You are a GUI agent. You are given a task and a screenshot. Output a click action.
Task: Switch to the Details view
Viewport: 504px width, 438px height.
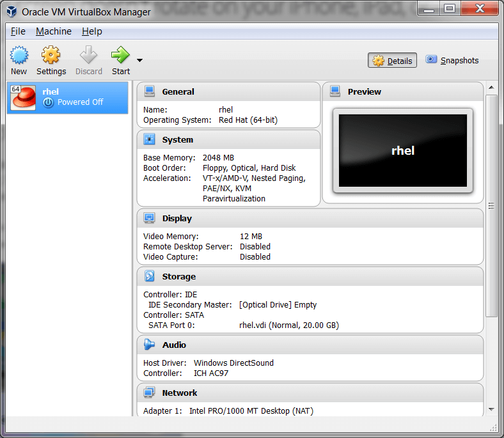(392, 60)
